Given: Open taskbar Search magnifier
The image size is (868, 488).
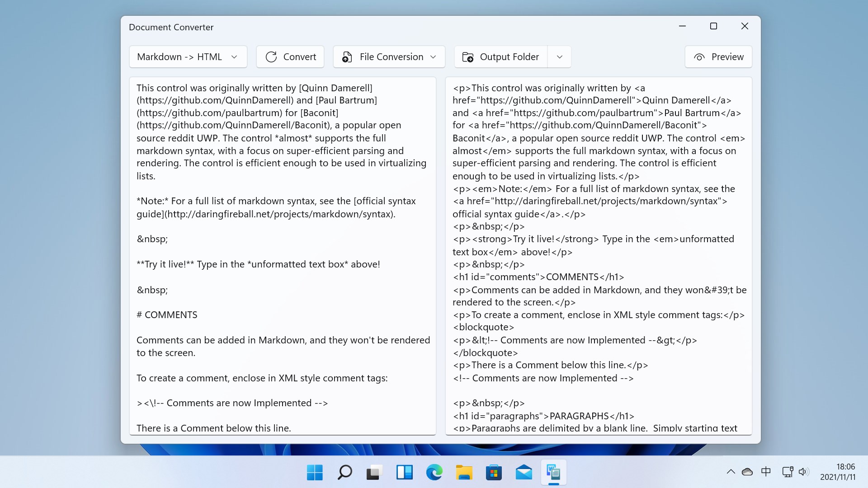Looking at the screenshot, I should 344,473.
